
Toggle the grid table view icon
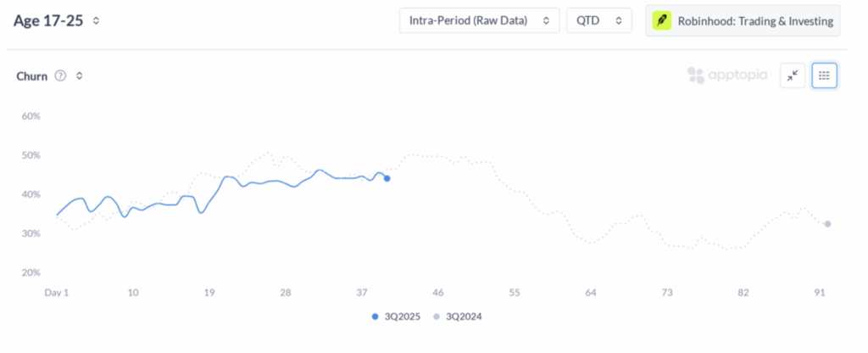click(824, 76)
